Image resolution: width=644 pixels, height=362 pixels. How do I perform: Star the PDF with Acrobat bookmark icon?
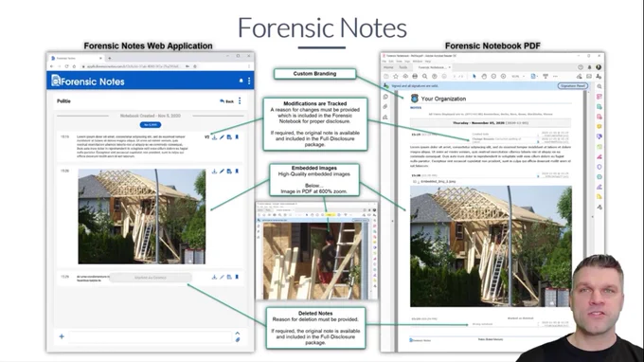[396, 77]
